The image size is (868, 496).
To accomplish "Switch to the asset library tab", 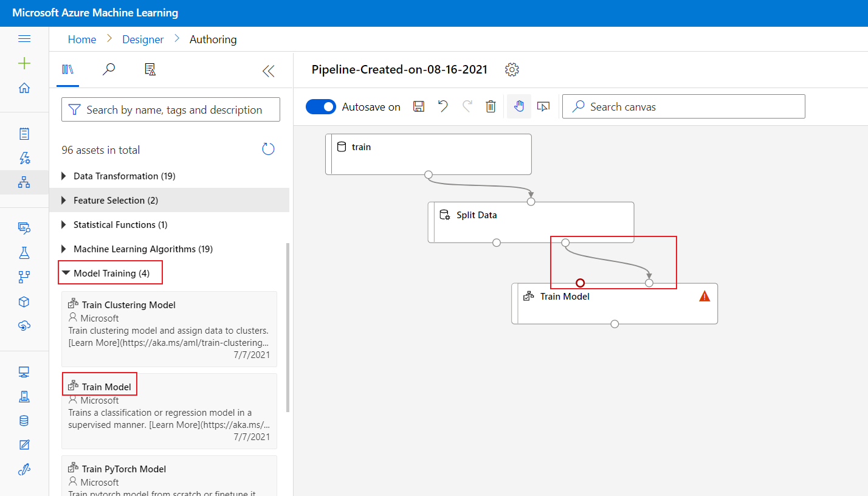I will (x=67, y=69).
